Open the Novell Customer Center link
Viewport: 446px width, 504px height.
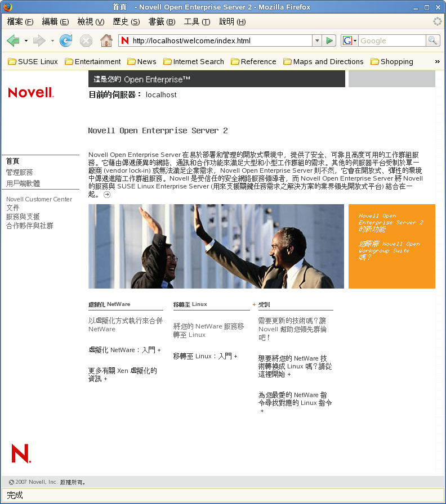tap(39, 199)
